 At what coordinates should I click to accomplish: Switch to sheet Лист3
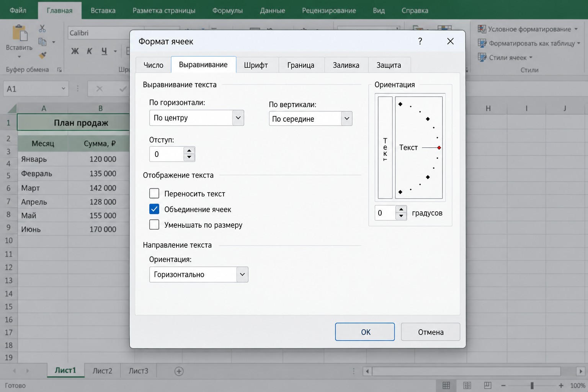click(138, 371)
